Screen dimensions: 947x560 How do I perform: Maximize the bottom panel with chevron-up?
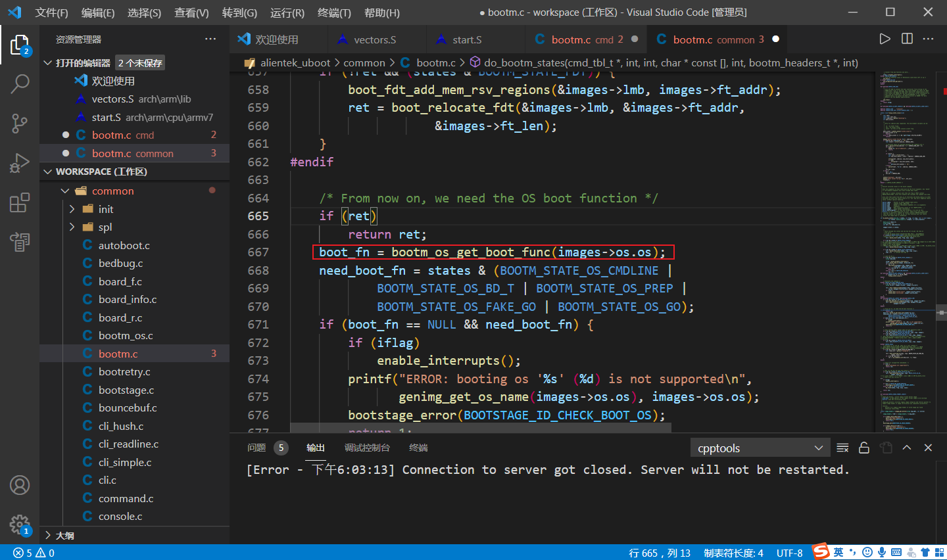[x=907, y=448]
